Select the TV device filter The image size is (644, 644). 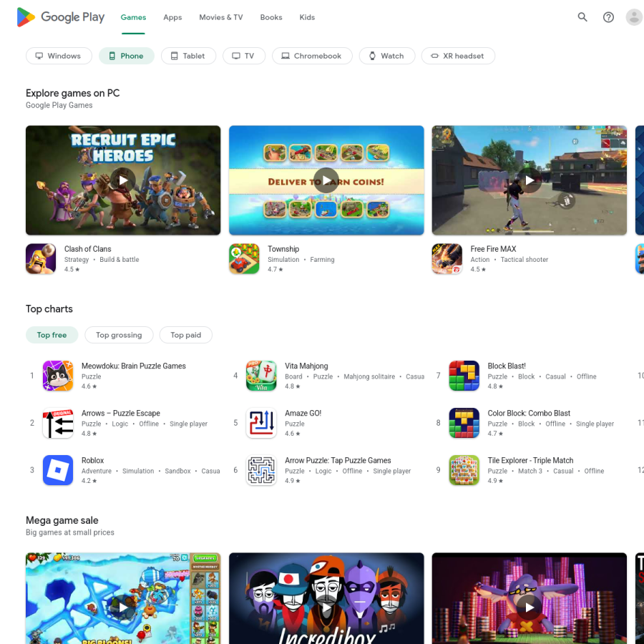(244, 56)
